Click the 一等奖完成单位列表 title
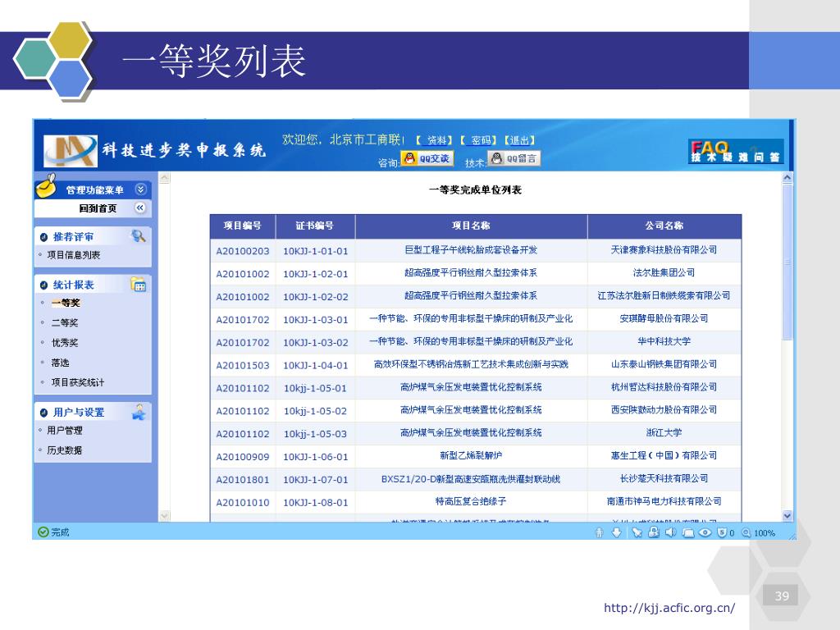The image size is (840, 630). point(475,189)
